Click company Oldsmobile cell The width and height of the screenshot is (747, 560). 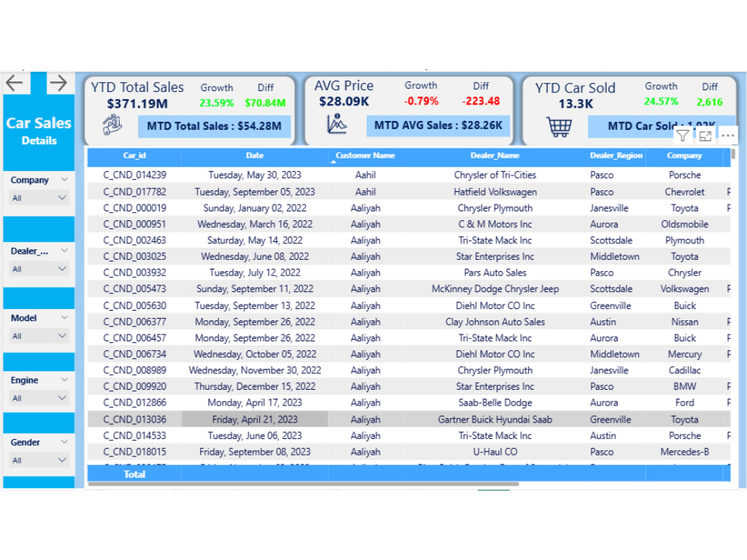click(x=684, y=224)
